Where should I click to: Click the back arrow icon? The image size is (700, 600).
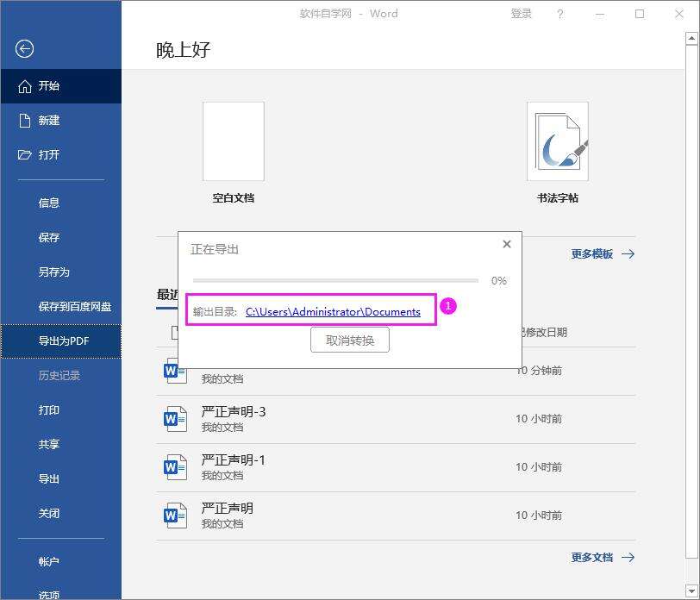(24, 48)
